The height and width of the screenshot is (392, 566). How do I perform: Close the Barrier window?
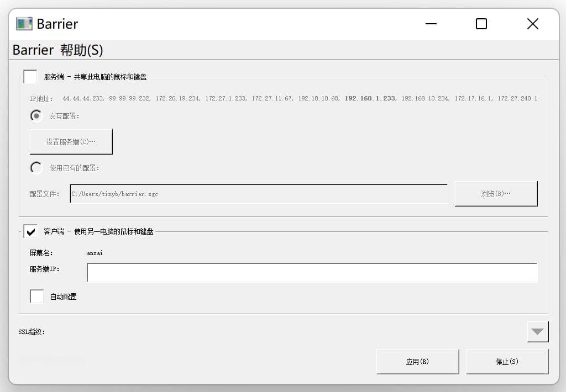click(532, 24)
